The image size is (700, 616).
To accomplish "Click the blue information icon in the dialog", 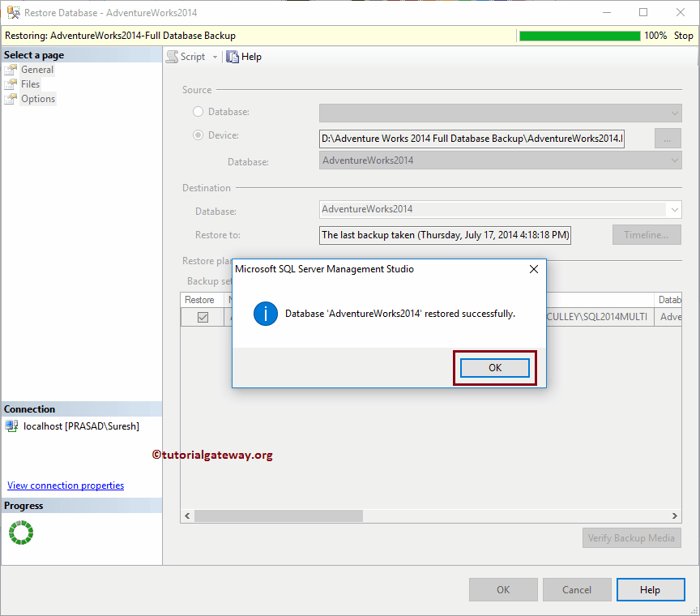I will [266, 314].
